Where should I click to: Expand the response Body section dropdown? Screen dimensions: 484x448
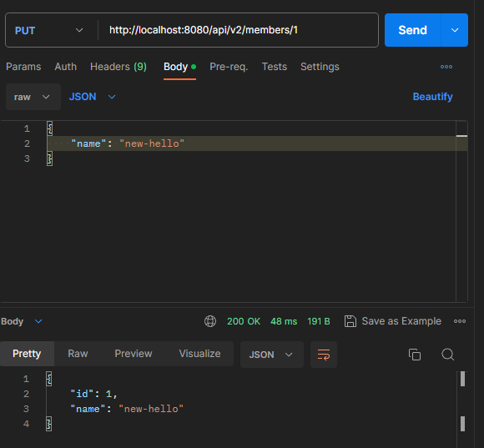(x=22, y=321)
